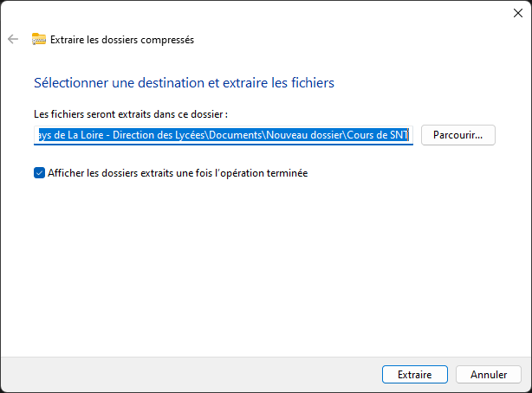
Task: Click the 'Extraire les dossiers compressés' title
Action: tap(122, 39)
